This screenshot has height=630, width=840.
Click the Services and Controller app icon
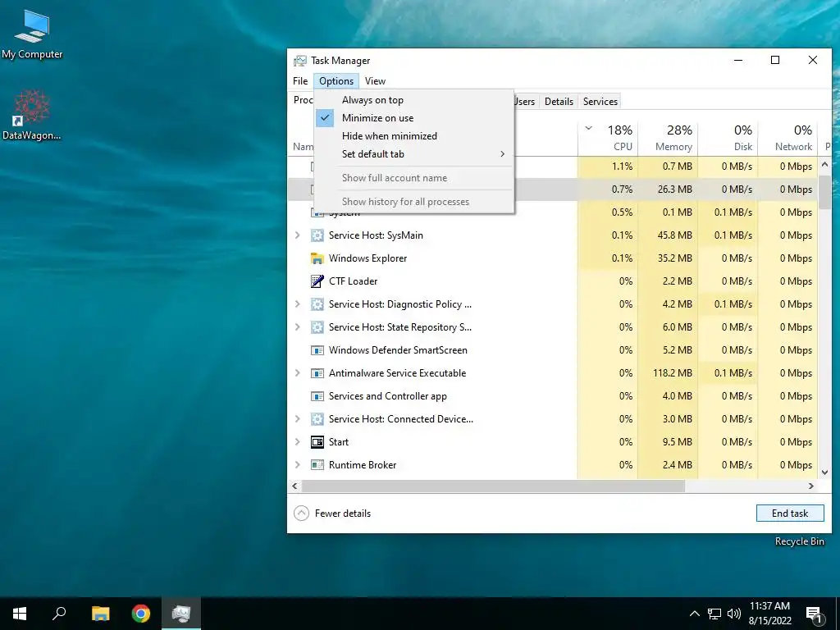point(317,396)
